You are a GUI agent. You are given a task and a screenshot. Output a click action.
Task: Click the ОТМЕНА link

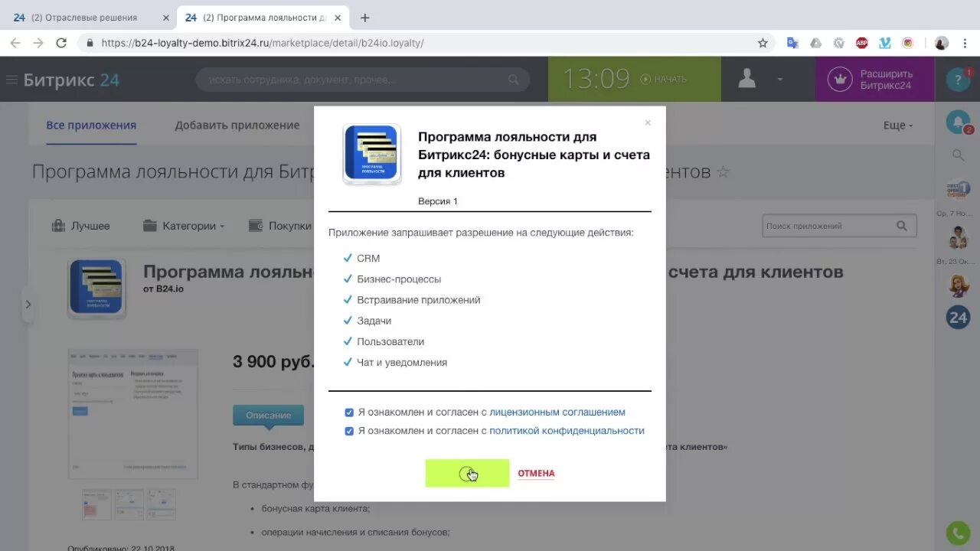click(x=536, y=473)
